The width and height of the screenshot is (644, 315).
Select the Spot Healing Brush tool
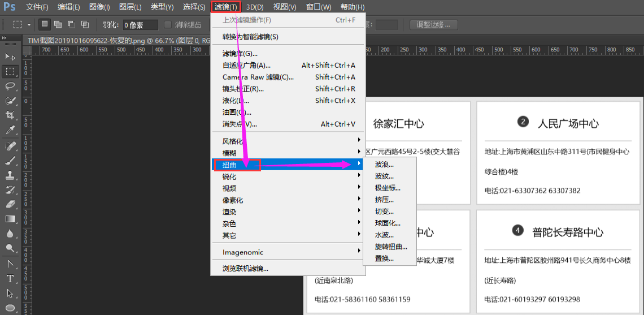point(10,146)
